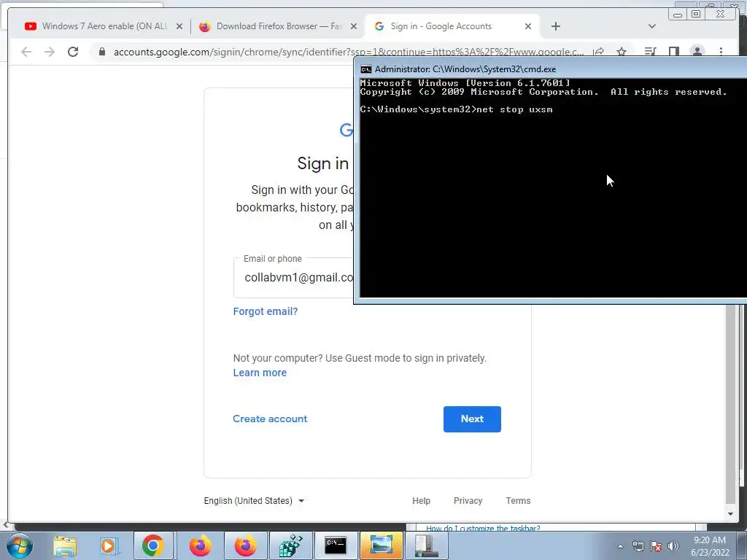Click the lock site-info icon
Image resolution: width=747 pixels, height=560 pixels.
coord(102,52)
